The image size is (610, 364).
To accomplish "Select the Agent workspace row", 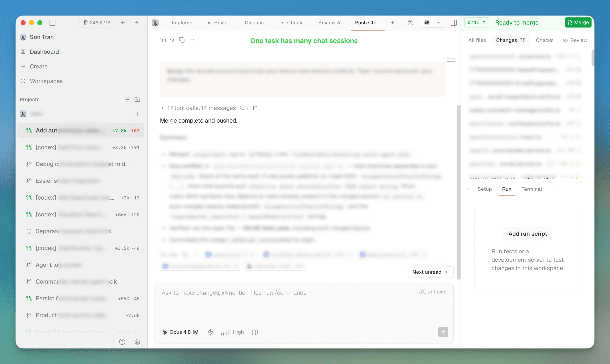I will pyautogui.click(x=80, y=265).
